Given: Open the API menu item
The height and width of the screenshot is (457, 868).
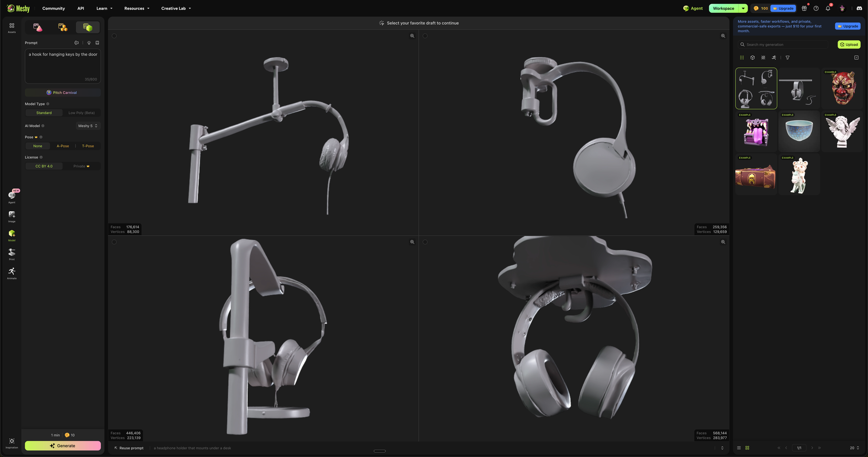Looking at the screenshot, I should (80, 8).
